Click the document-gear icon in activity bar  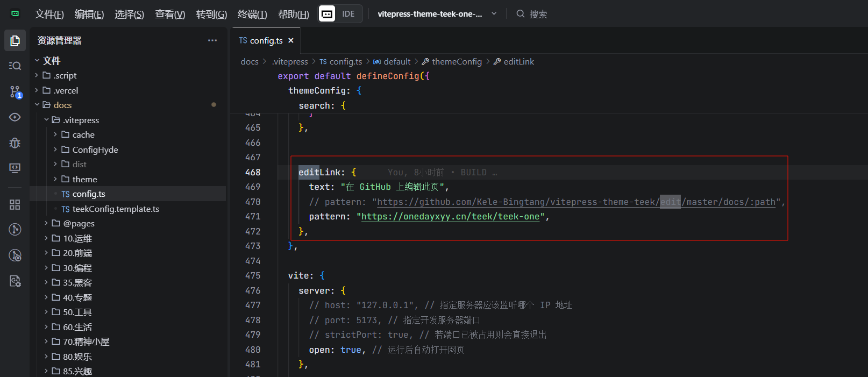[15, 281]
